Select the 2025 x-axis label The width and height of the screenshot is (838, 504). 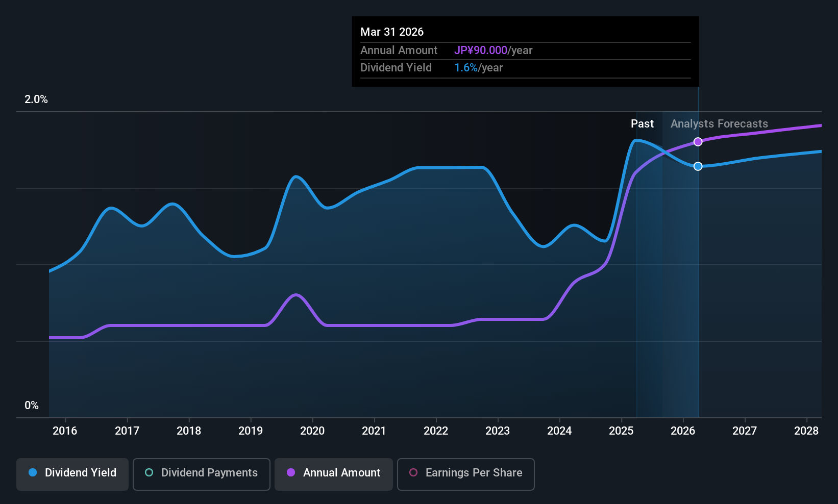pos(621,431)
